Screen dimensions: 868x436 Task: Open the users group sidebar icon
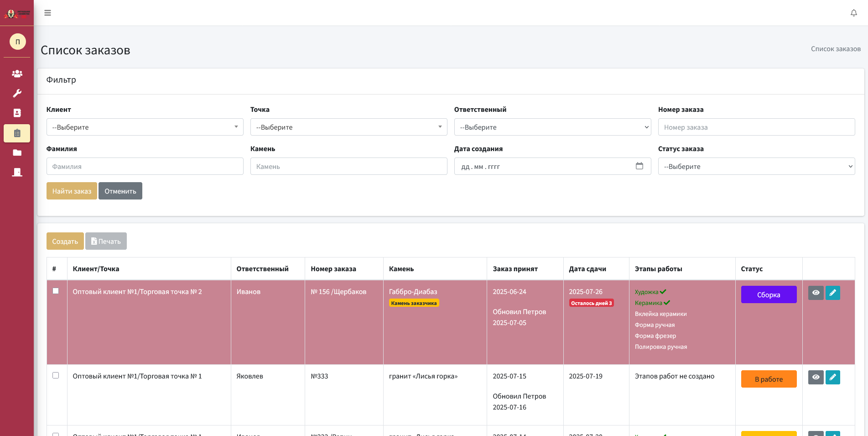(x=17, y=74)
